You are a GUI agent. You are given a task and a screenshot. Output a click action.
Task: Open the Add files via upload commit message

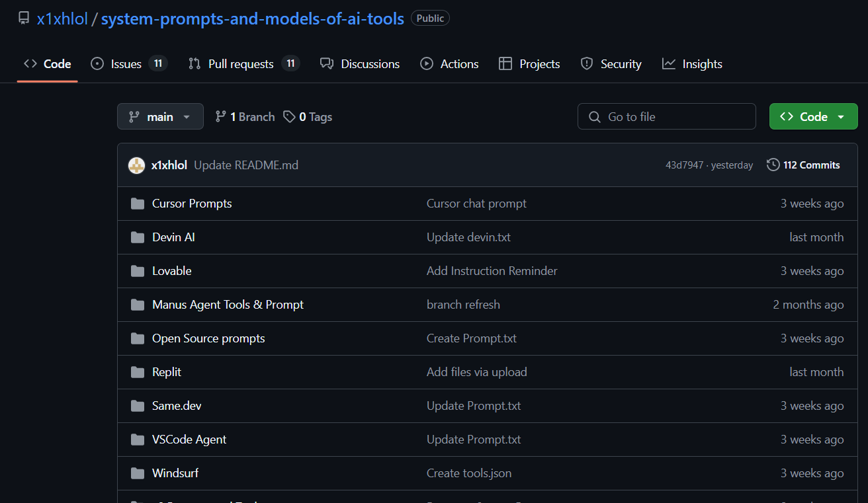477,372
